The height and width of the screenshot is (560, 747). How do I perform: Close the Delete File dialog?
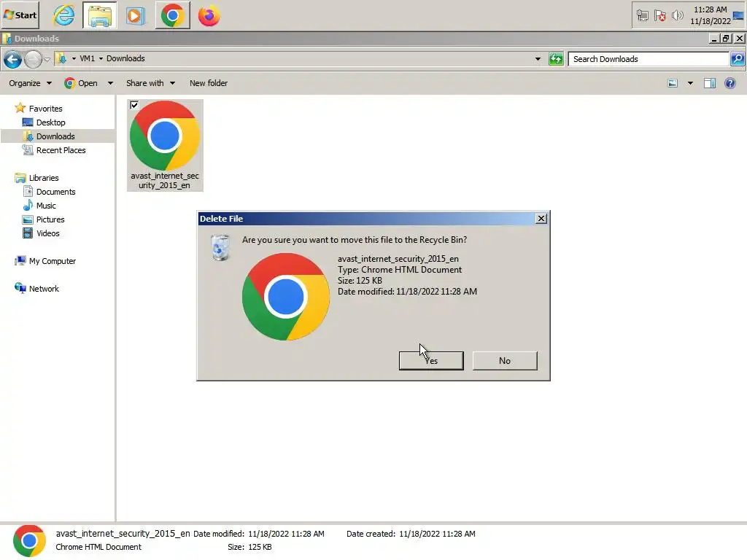coord(541,219)
